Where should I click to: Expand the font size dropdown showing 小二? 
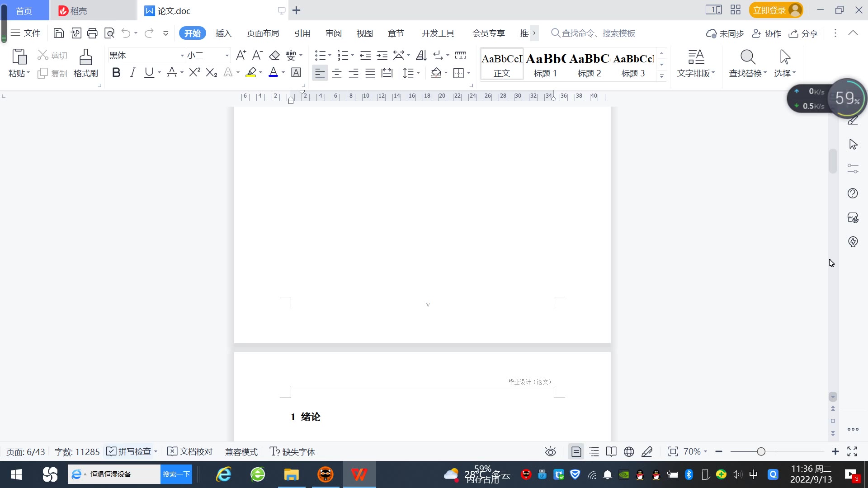coord(227,55)
